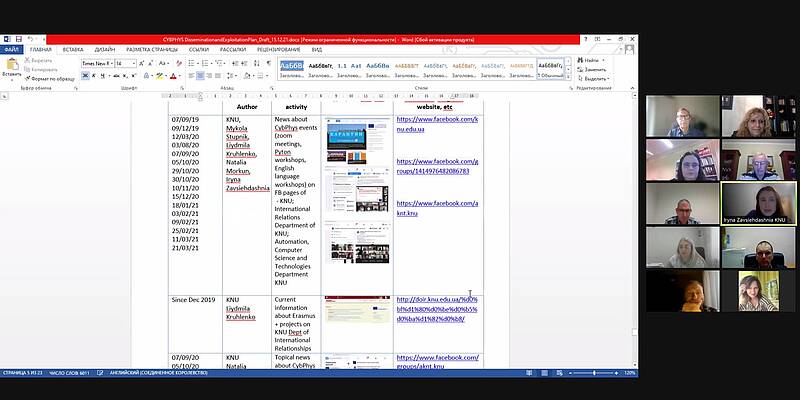Toggle italic (К) formatting
This screenshot has height=400, width=800.
94,76
